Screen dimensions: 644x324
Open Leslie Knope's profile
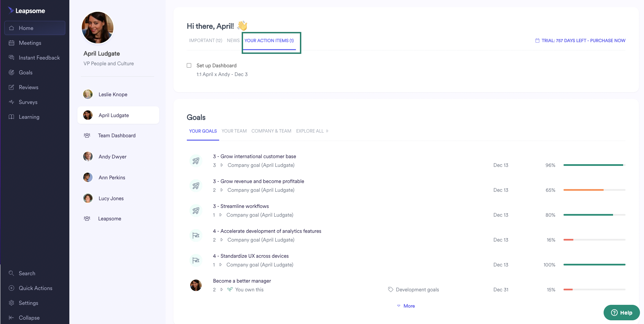pos(118,95)
